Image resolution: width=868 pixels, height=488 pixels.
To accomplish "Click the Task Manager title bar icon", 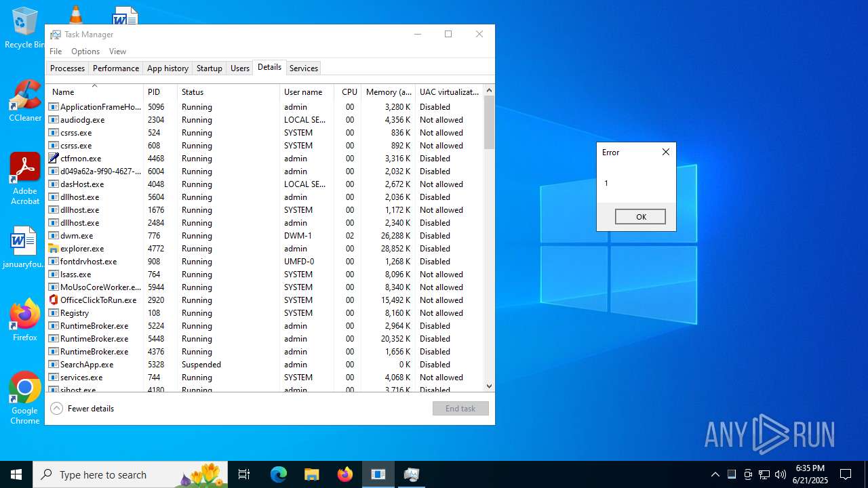I will pyautogui.click(x=56, y=35).
